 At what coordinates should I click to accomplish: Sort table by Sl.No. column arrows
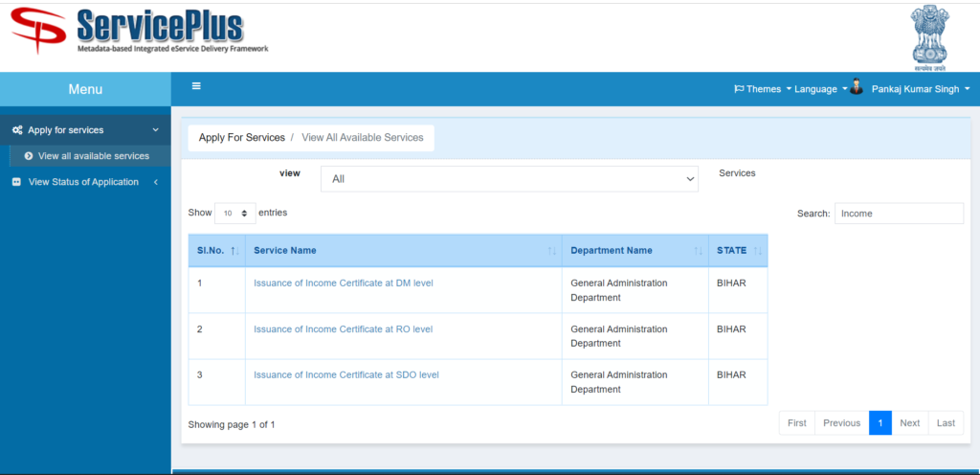(234, 251)
